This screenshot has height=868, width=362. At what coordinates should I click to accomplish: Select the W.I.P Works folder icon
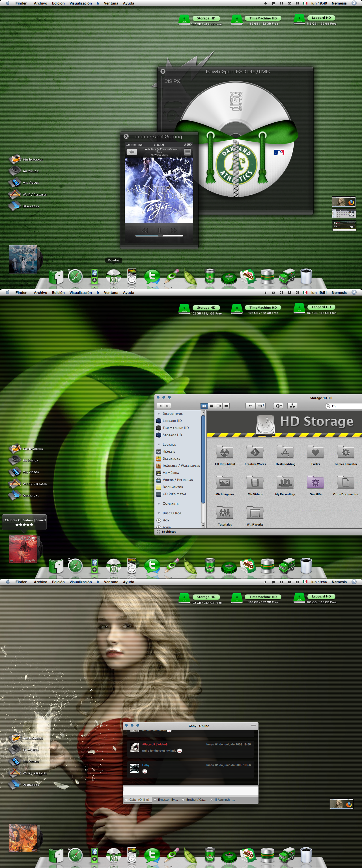[255, 513]
